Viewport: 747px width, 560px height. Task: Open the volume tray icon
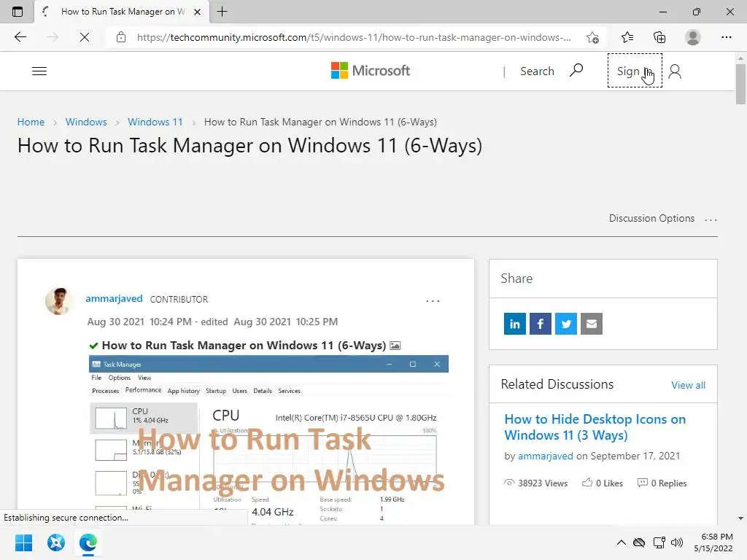[676, 542]
